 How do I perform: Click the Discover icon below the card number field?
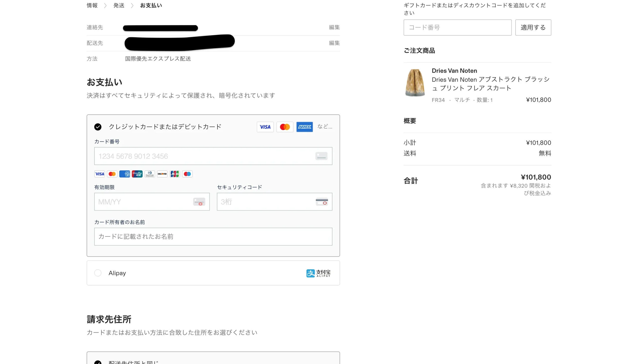(x=162, y=174)
